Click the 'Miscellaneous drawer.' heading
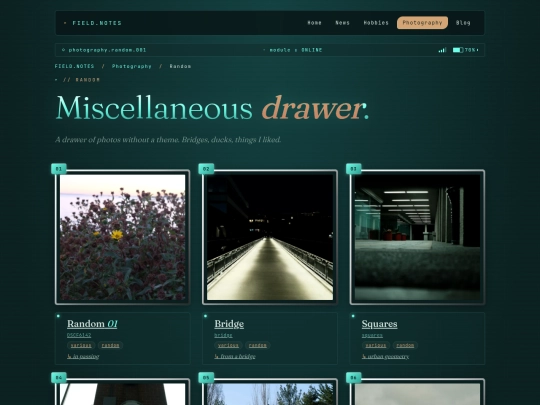Screen dimensions: 540x405 tap(212, 108)
